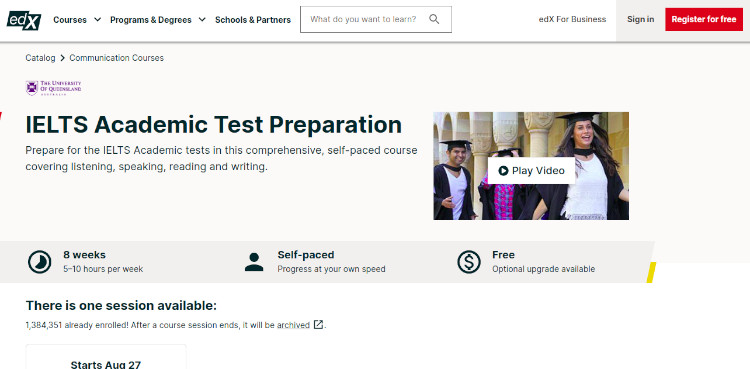Go to Catalog breadcrumb
Viewport: 750px width, 369px height.
pos(40,58)
